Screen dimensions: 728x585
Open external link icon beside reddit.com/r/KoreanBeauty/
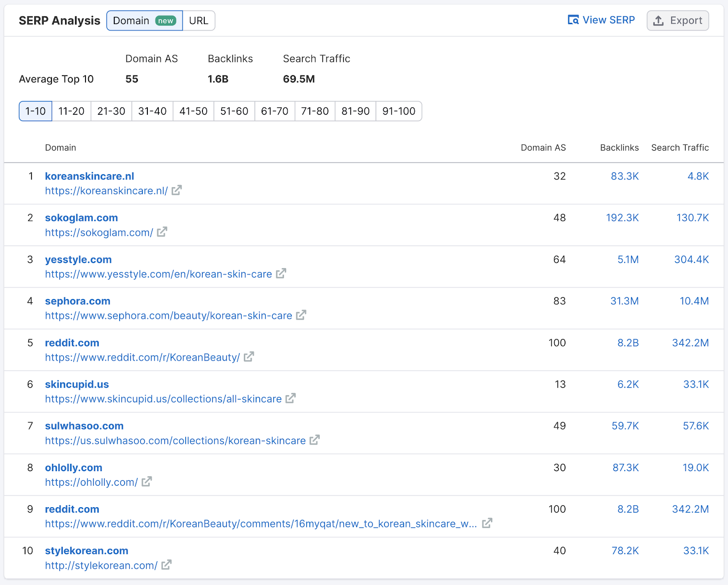(x=248, y=357)
